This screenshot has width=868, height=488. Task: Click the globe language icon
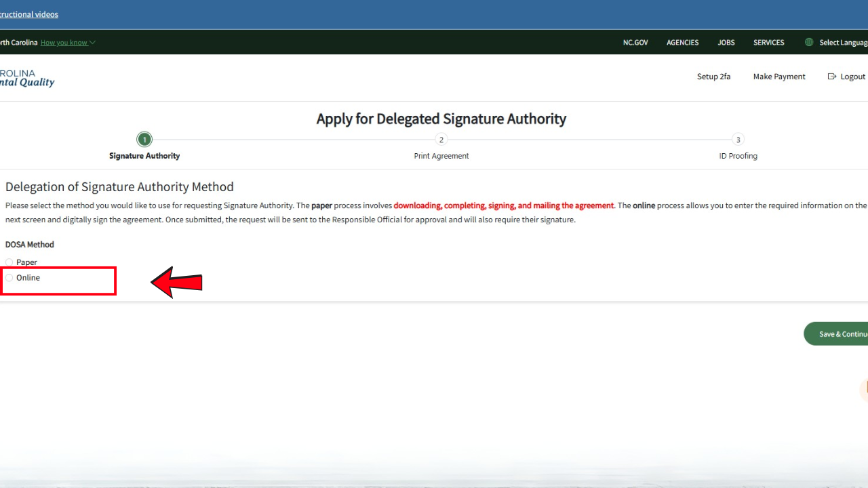(809, 43)
